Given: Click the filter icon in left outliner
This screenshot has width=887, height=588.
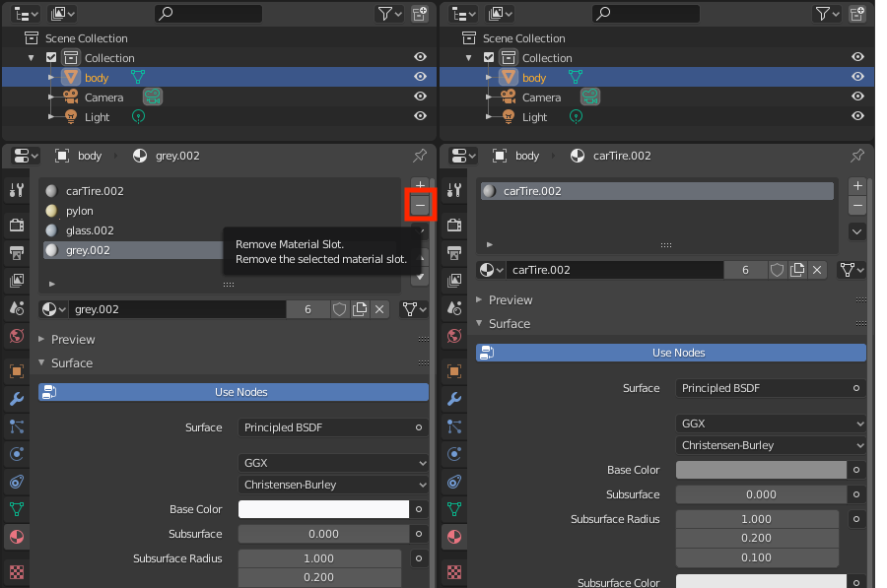Looking at the screenshot, I should pyautogui.click(x=384, y=14).
